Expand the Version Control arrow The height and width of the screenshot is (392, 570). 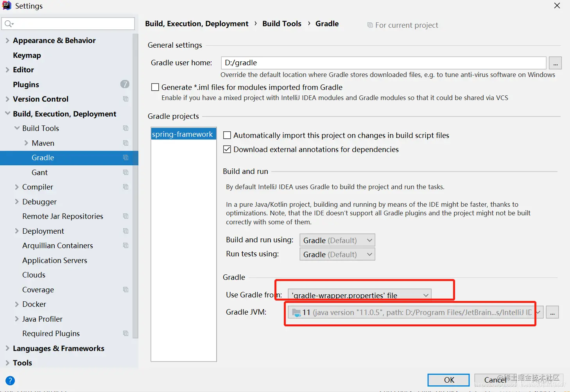[7, 99]
